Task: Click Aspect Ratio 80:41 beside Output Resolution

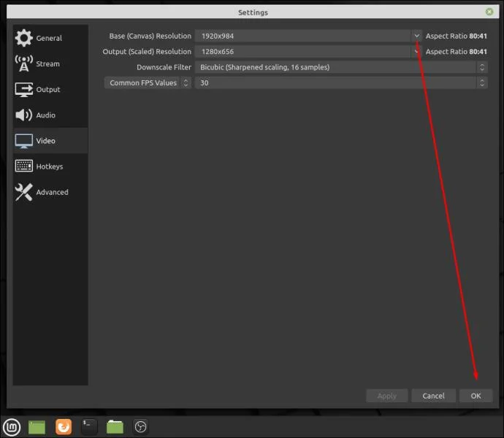Action: click(456, 51)
